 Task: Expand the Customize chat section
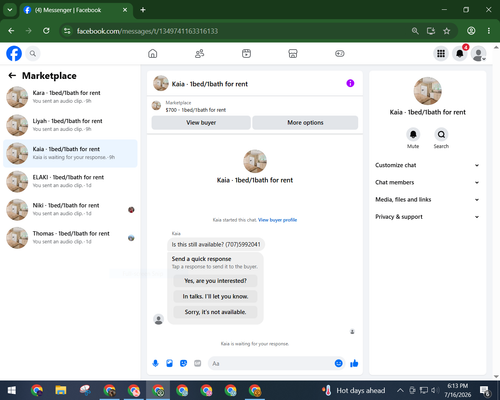pyautogui.click(x=427, y=165)
